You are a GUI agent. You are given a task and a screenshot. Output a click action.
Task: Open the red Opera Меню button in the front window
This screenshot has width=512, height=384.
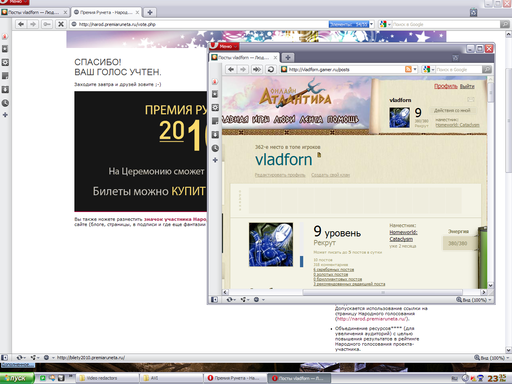click(x=224, y=46)
